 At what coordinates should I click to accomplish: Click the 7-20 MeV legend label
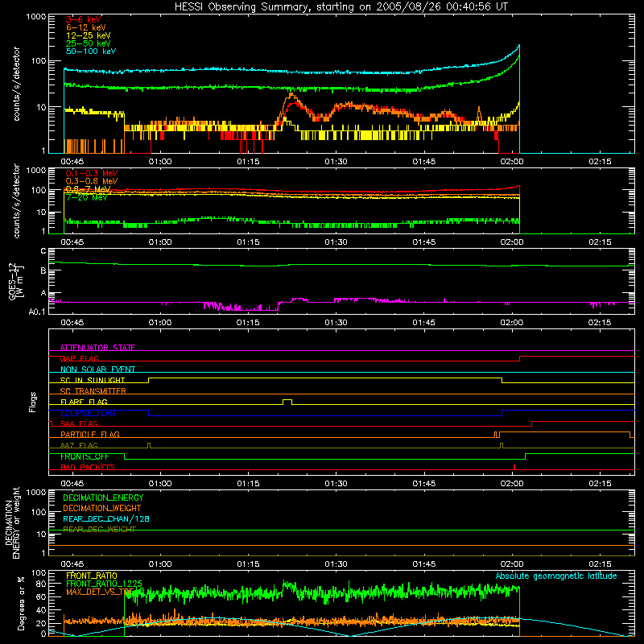coord(87,197)
